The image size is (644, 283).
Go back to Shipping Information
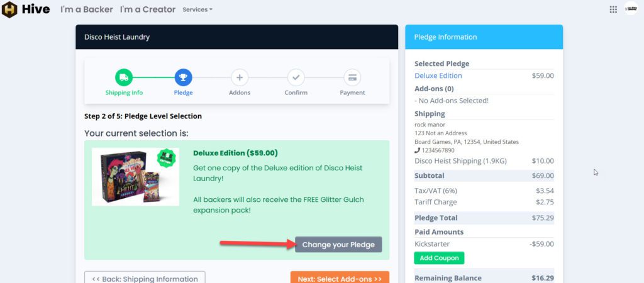145,278
